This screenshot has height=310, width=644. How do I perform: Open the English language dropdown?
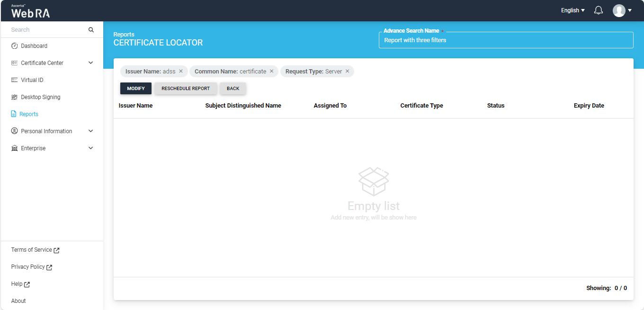pos(572,10)
